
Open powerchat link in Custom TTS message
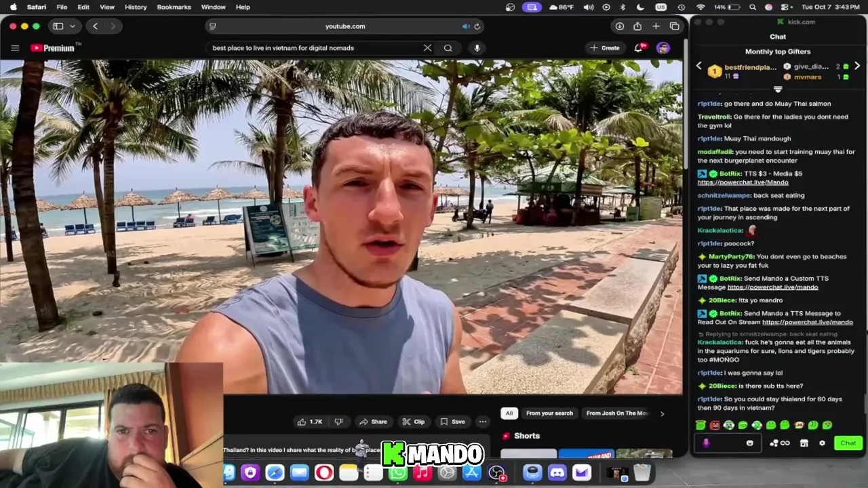(x=772, y=287)
